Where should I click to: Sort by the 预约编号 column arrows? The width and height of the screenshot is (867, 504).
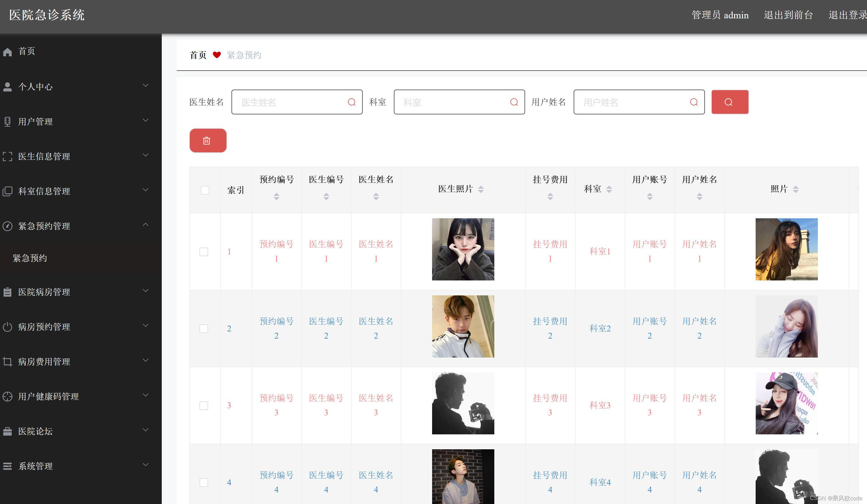click(276, 196)
